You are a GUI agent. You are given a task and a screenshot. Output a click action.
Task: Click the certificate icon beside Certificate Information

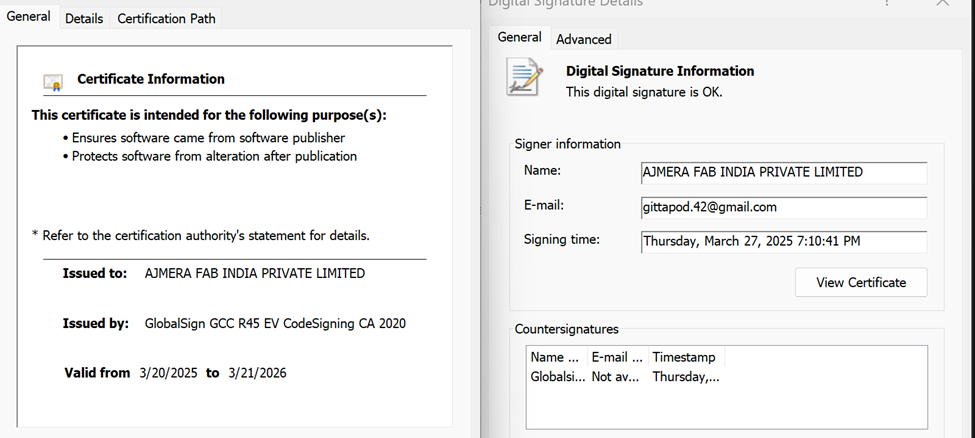click(53, 82)
